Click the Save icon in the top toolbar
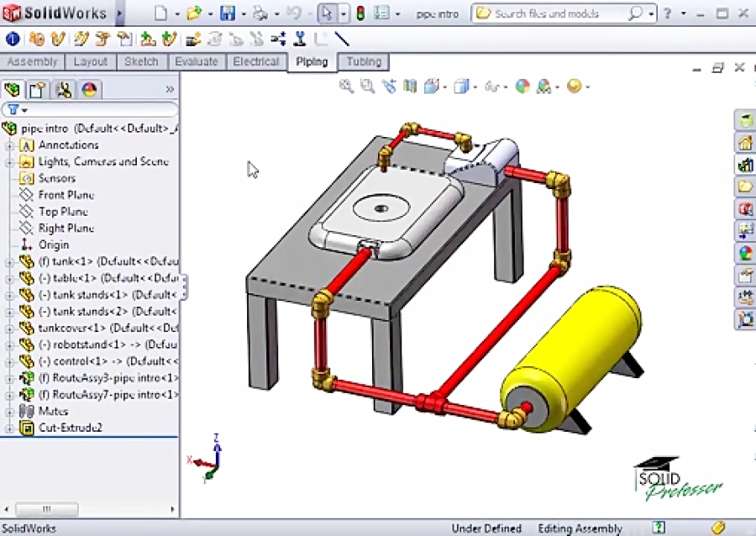Viewport: 756px width, 536px height. tap(228, 13)
